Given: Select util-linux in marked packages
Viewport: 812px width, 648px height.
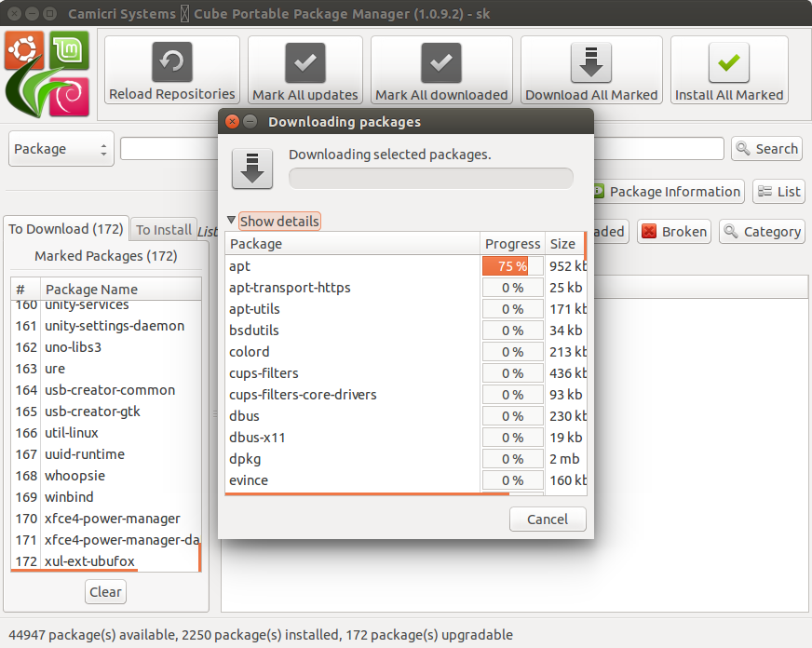Looking at the screenshot, I should [105, 433].
